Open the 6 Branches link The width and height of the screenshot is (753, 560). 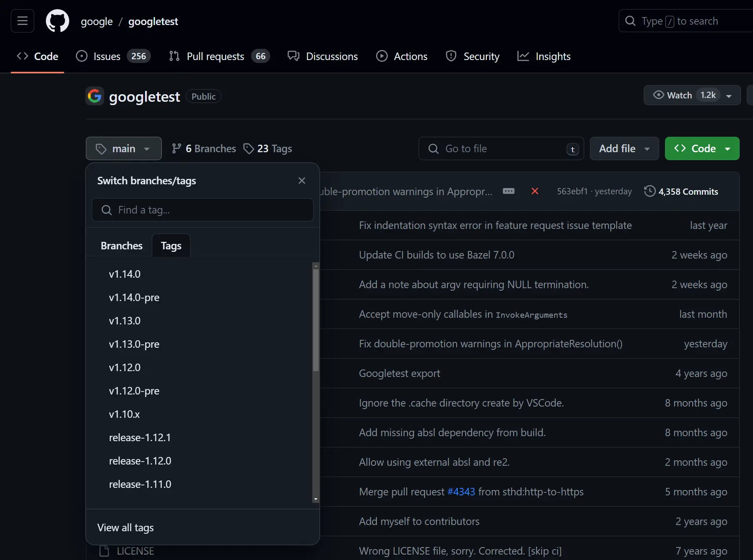tap(204, 148)
